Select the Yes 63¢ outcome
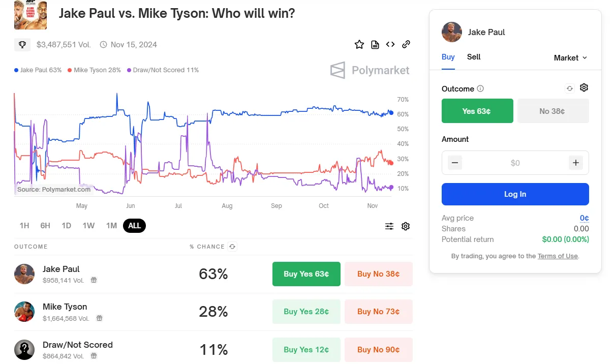The width and height of the screenshot is (614, 364). 477,111
